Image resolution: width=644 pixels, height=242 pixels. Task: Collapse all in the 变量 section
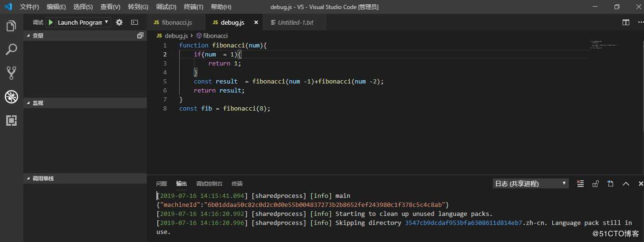click(x=140, y=36)
